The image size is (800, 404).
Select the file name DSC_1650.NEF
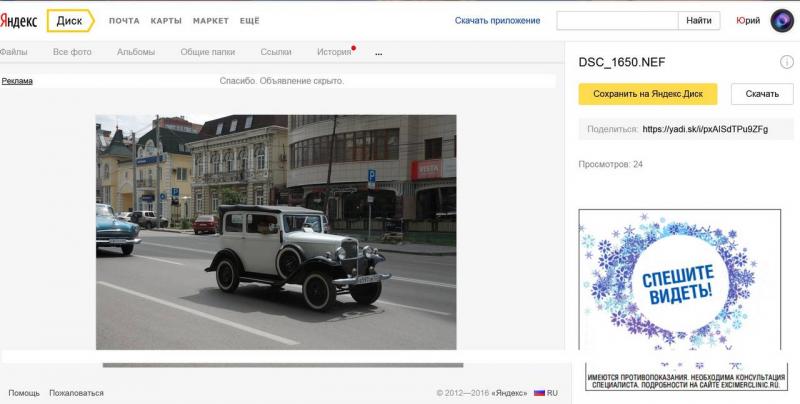[622, 62]
